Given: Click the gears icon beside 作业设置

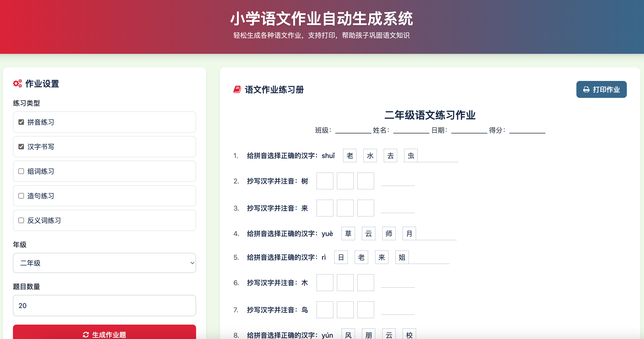Looking at the screenshot, I should (18, 83).
